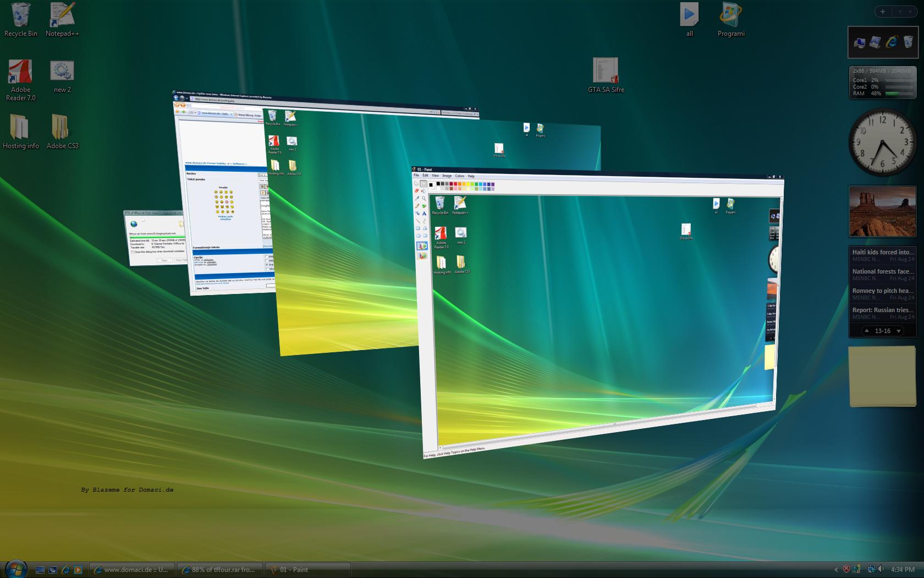Pick the purple swatch in Paint palette

pyautogui.click(x=493, y=184)
